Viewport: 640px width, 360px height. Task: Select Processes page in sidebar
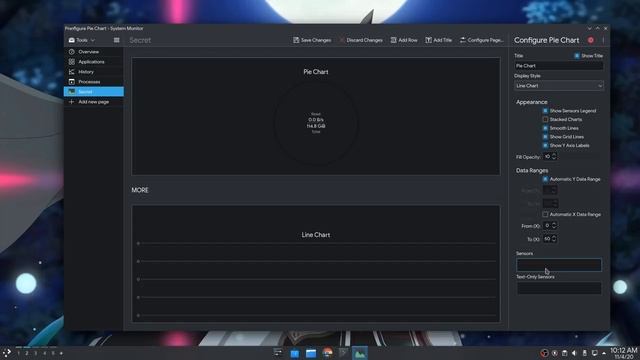tap(94, 82)
